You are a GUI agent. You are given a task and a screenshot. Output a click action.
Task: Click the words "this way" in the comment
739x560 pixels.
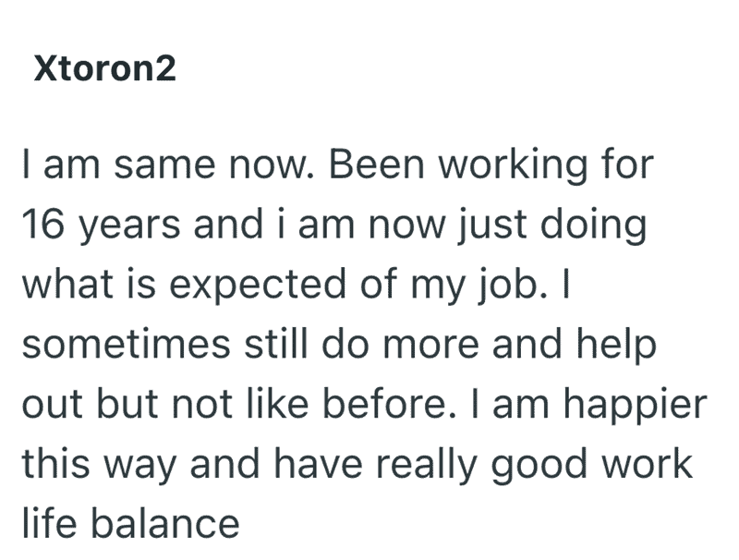tap(100, 466)
